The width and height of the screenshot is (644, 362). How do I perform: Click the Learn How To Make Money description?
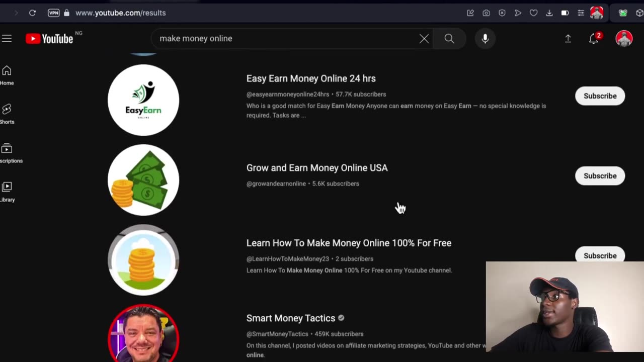349,270
